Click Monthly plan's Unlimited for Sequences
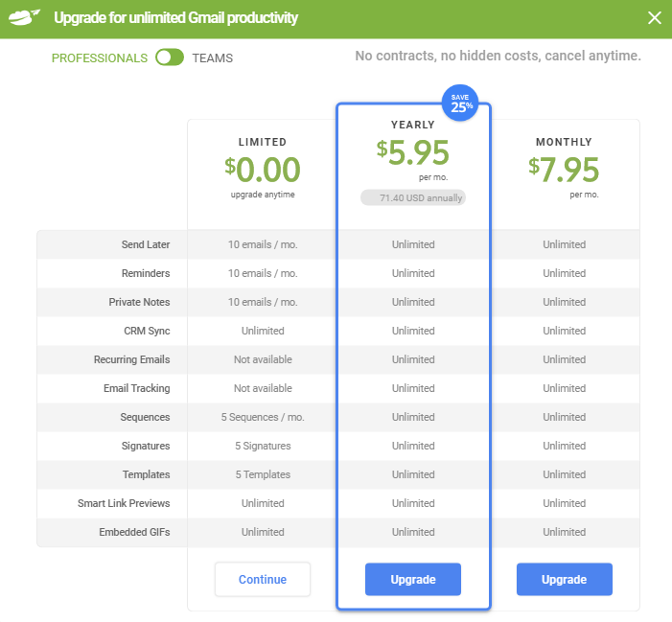672x622 pixels. coord(564,416)
